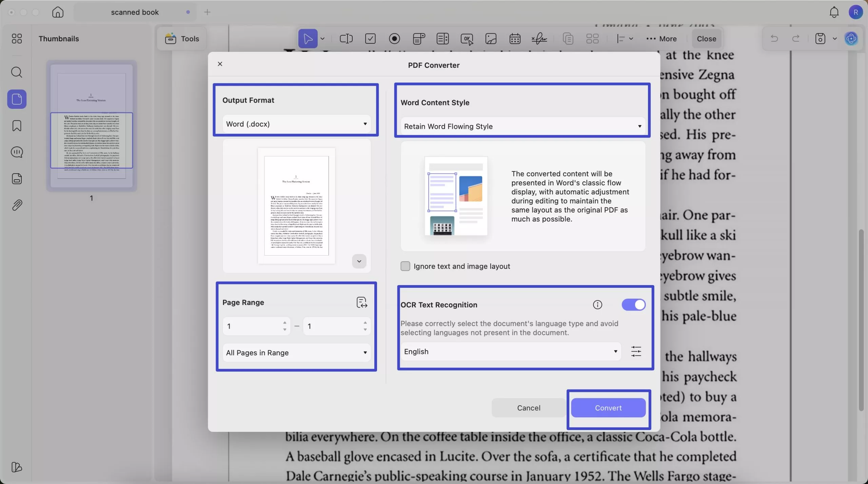Increase the start page number stepper
The width and height of the screenshot is (868, 484).
click(x=285, y=322)
